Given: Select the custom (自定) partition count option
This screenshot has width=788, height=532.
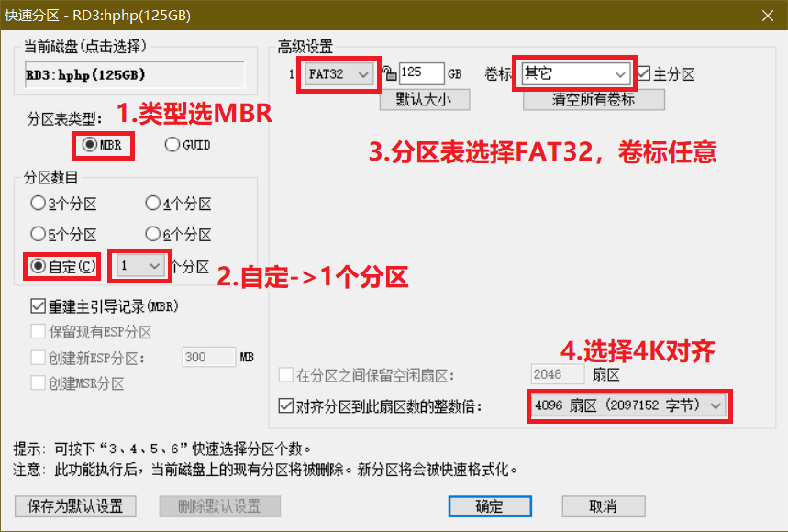Looking at the screenshot, I should 39,266.
